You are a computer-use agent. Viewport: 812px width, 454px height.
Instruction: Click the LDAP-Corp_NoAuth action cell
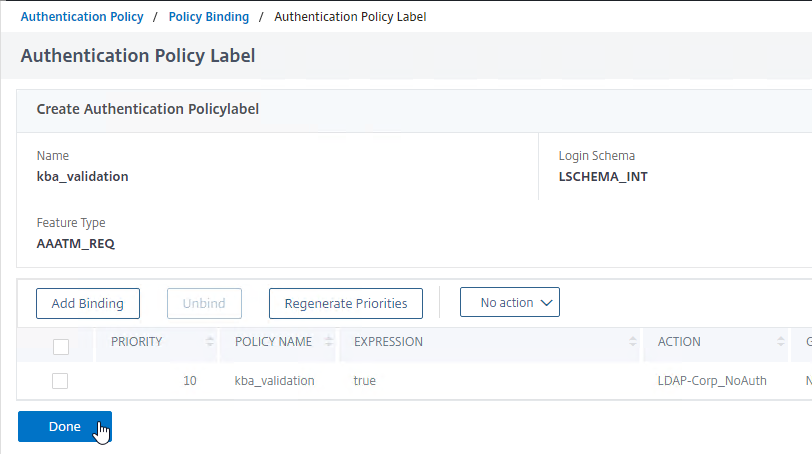pos(712,380)
